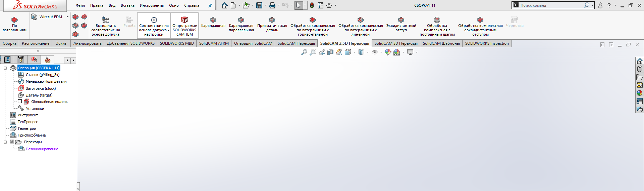Image resolution: width=644 pixels, height=191 pixels.
Task: Open View Palette icon in task pane
Action: [640, 85]
